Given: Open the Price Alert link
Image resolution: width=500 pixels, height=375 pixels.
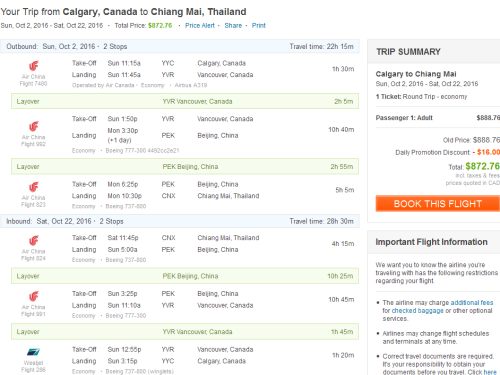Looking at the screenshot, I should (x=200, y=25).
